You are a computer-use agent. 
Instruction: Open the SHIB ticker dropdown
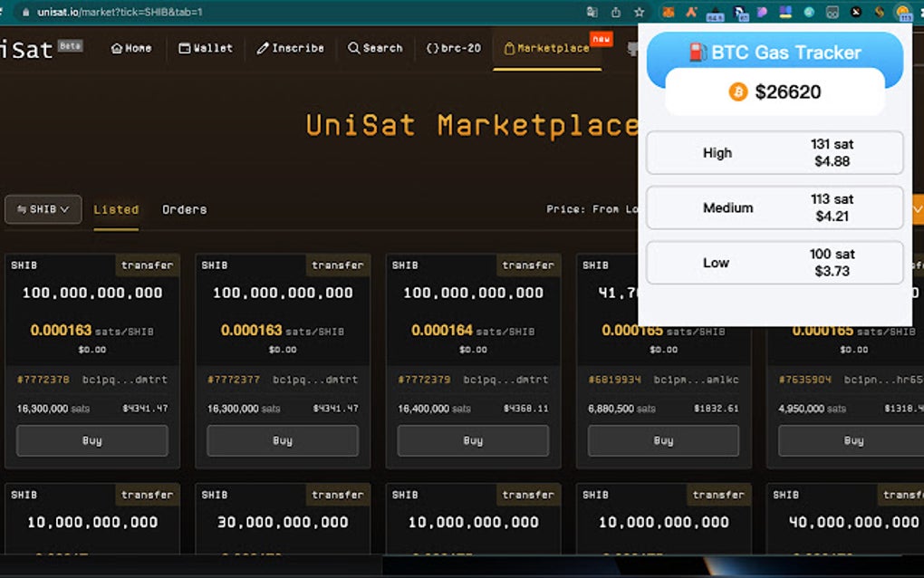(x=43, y=209)
